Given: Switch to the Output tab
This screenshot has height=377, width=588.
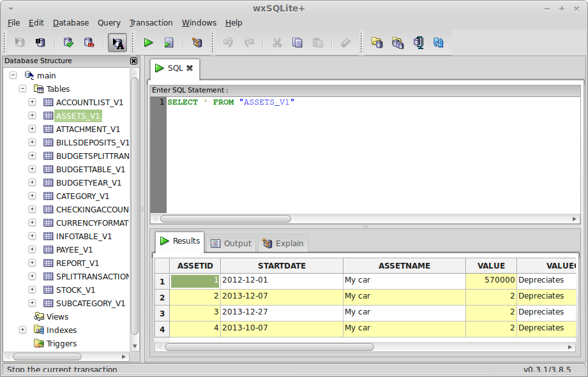Looking at the screenshot, I should pyautogui.click(x=231, y=243).
